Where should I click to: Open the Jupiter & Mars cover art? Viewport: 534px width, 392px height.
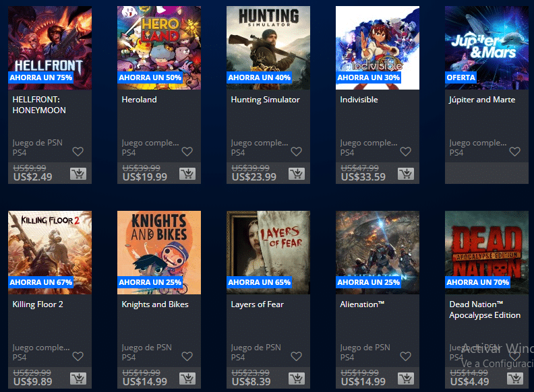coord(487,48)
